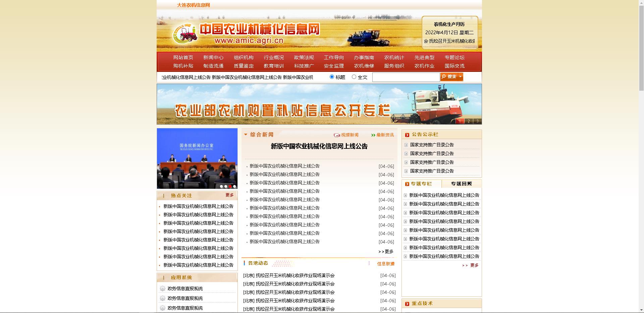Open 农机维修 in the navigation menu
Viewport: 644px width, 313px height.
tap(364, 66)
